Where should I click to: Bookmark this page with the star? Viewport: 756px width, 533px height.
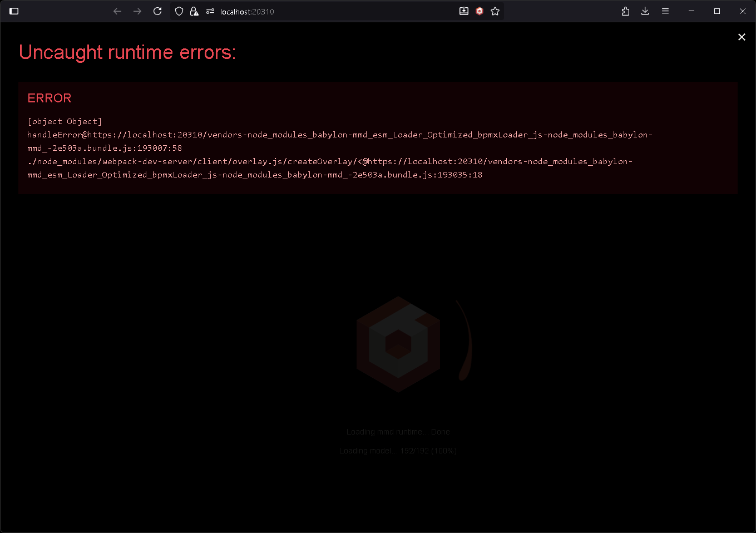pyautogui.click(x=495, y=11)
